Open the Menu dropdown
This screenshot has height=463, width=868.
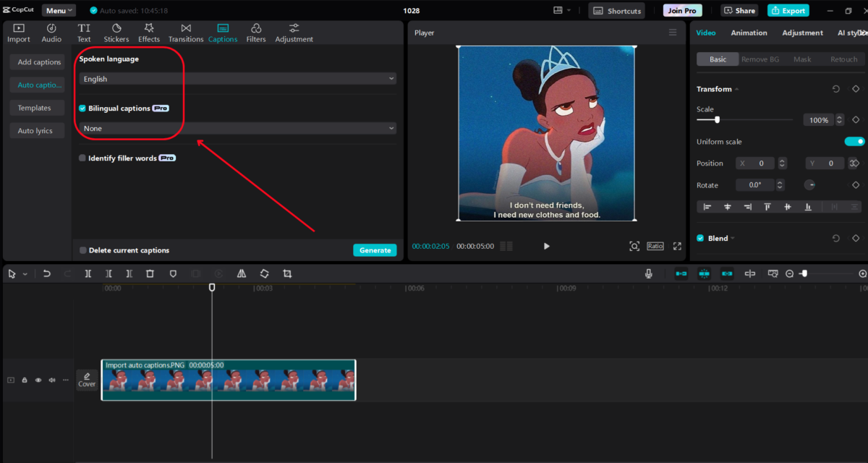[x=59, y=11]
